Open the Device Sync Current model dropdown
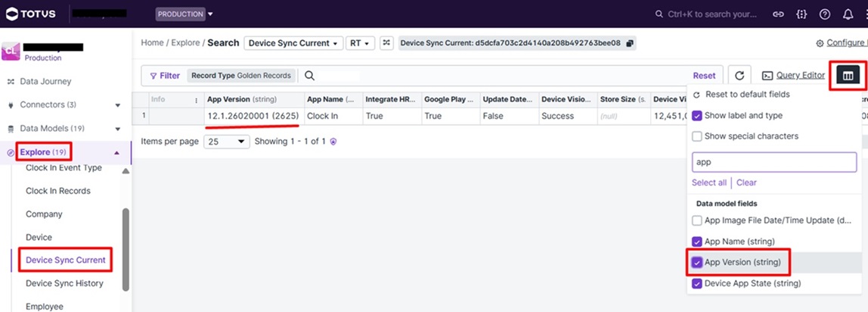Screen dimensions: 868x312 click(293, 43)
